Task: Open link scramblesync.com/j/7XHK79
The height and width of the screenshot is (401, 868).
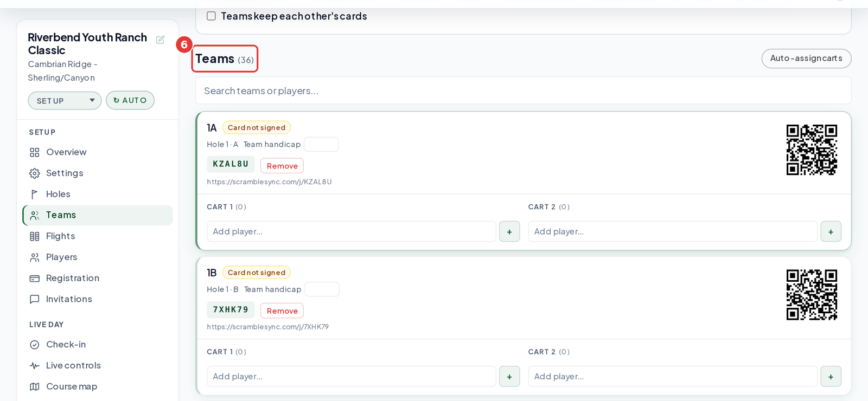Action: (267, 327)
